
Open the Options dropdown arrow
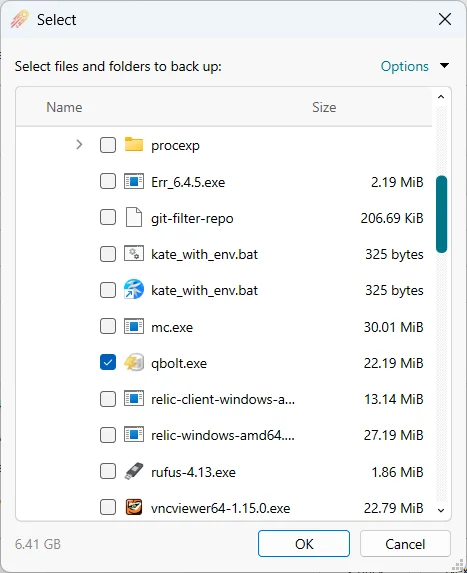(x=444, y=66)
